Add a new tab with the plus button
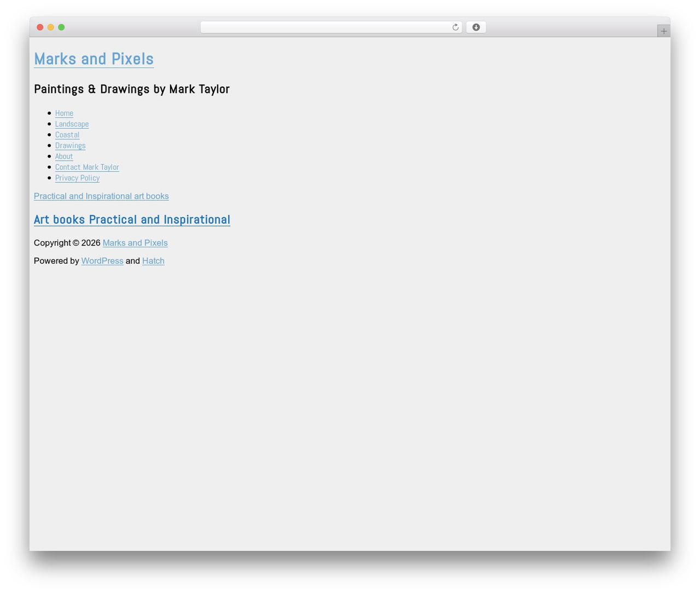 tap(663, 31)
